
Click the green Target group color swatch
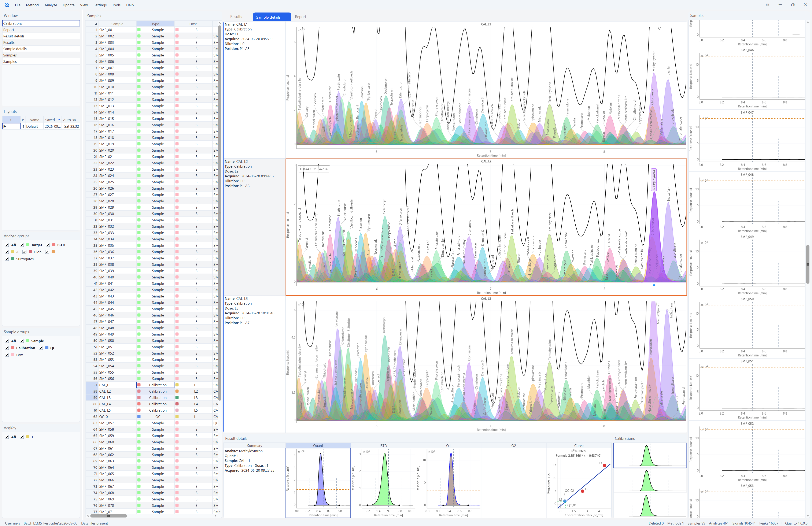[x=28, y=245]
